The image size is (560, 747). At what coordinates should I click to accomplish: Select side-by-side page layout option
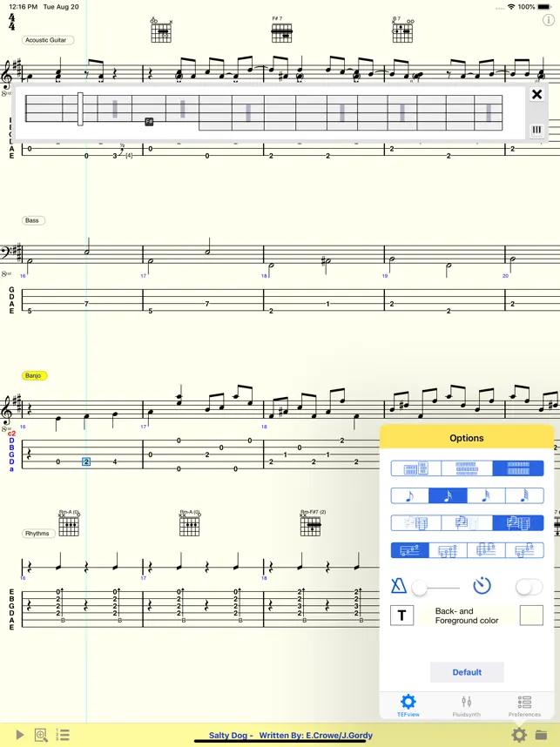tap(415, 468)
